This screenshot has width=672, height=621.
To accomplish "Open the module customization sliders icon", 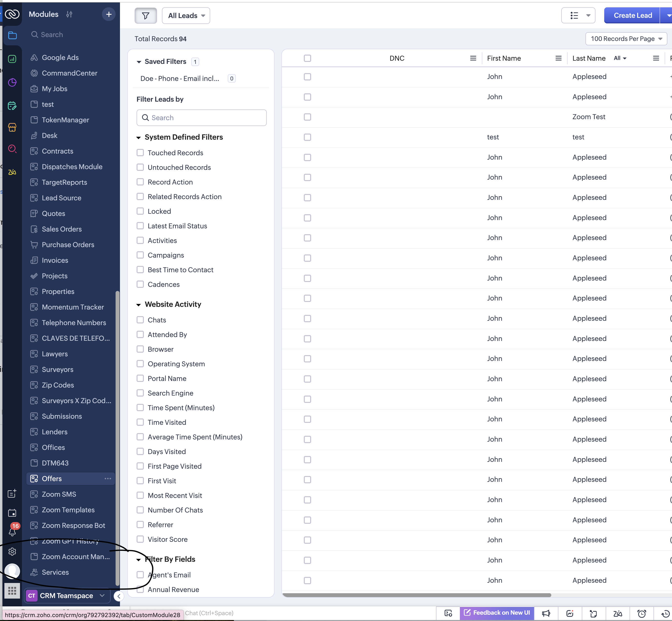I will [x=69, y=14].
